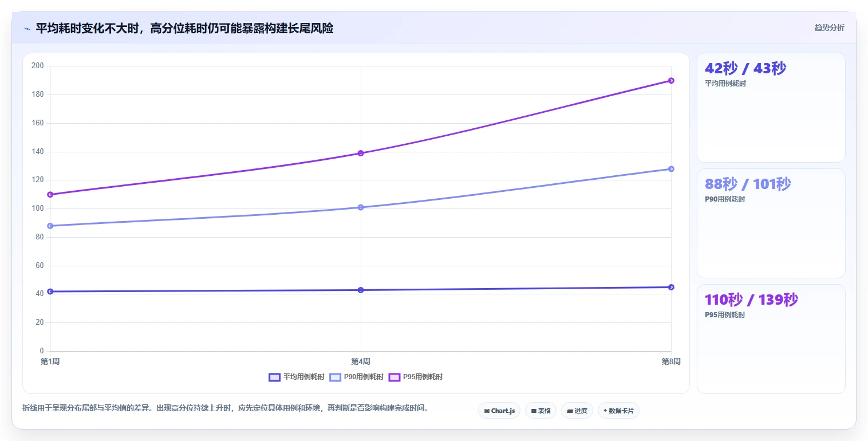Click the 100 y-axis tick label
Image resolution: width=868 pixels, height=441 pixels.
click(38, 208)
